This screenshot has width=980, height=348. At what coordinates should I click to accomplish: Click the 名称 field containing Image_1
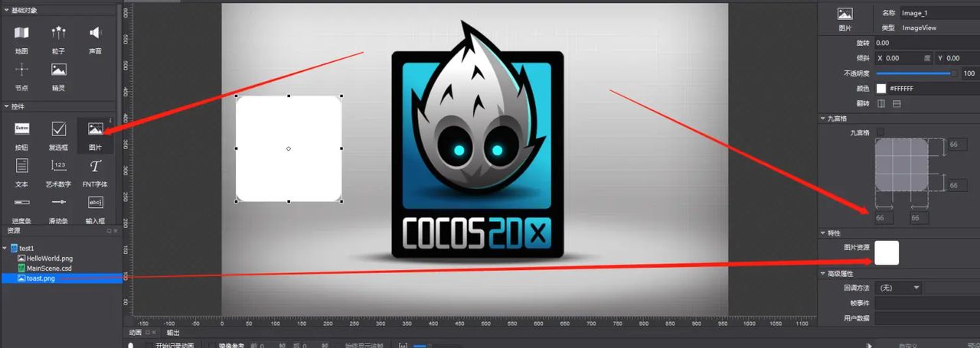click(939, 13)
